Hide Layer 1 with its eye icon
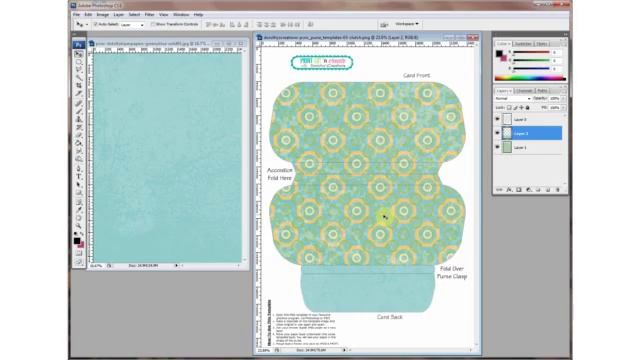The height and width of the screenshot is (360, 640). pyautogui.click(x=498, y=147)
